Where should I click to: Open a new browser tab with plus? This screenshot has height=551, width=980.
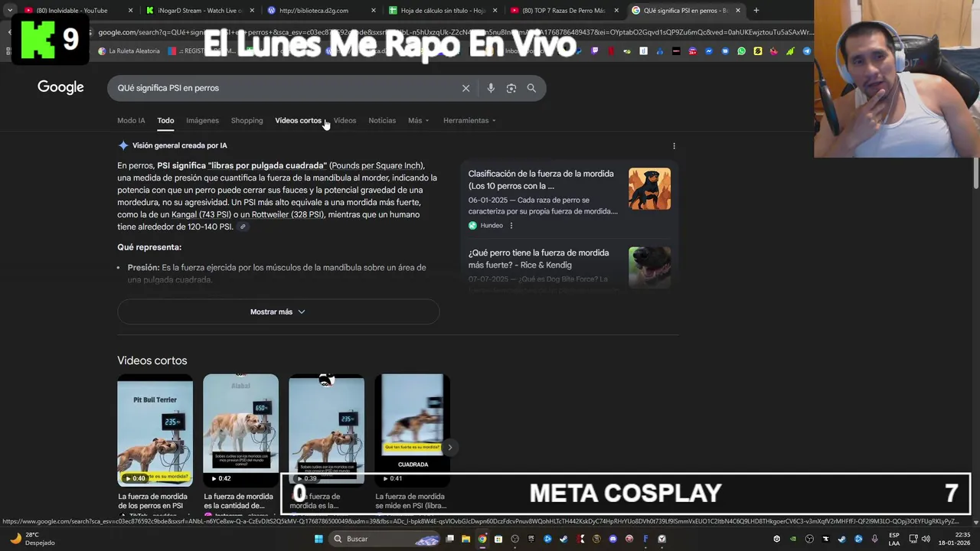[756, 11]
